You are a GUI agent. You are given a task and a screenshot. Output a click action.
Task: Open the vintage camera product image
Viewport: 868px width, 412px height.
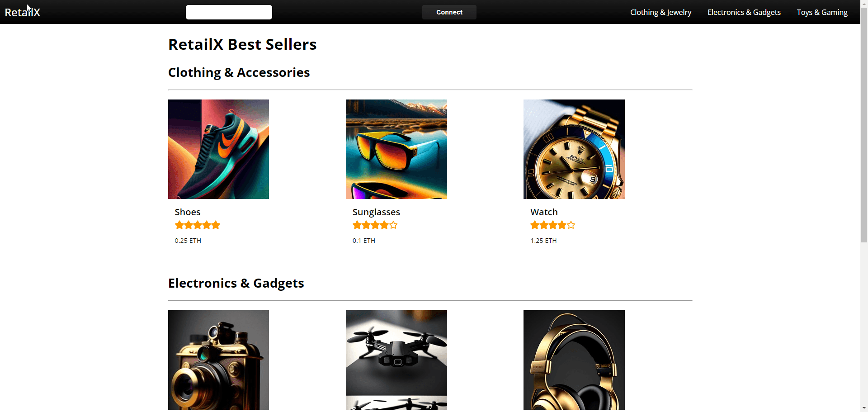pos(218,360)
